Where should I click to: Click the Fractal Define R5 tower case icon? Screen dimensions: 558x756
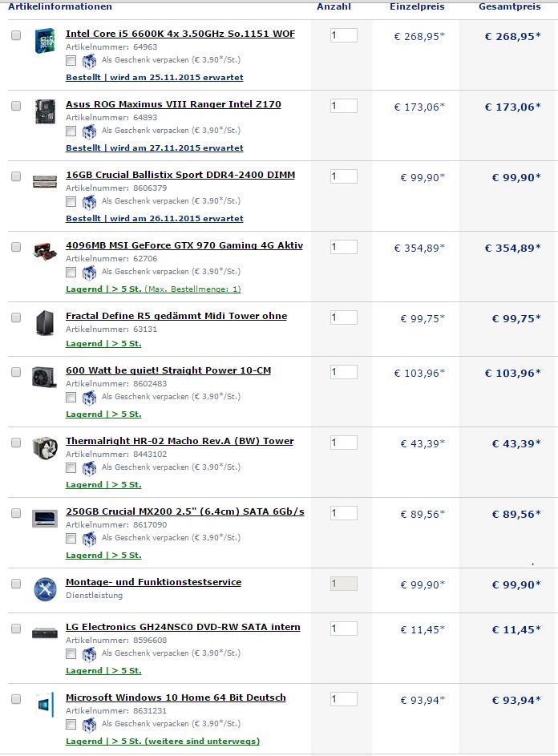pyautogui.click(x=45, y=322)
